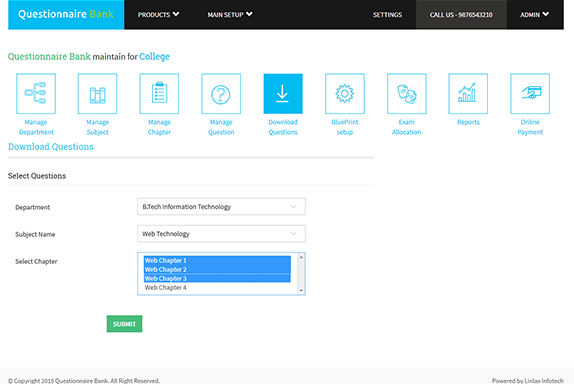This screenshot has width=574, height=384.
Task: Click the Exam Allocation label text
Action: [407, 127]
